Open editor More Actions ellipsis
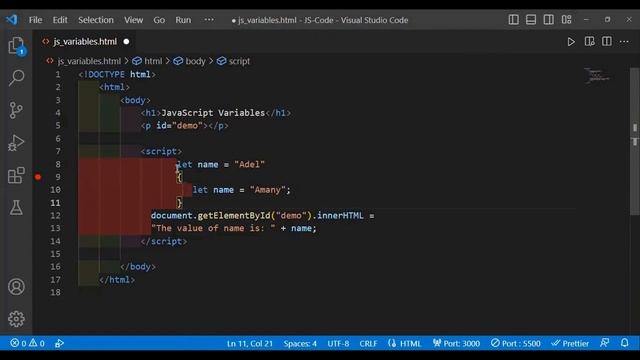This screenshot has height=360, width=640. 624,42
